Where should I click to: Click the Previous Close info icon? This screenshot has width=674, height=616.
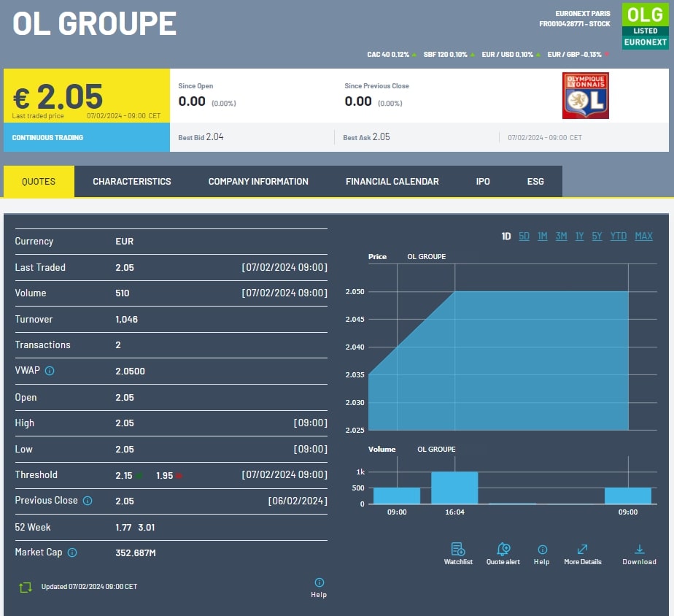pos(88,501)
